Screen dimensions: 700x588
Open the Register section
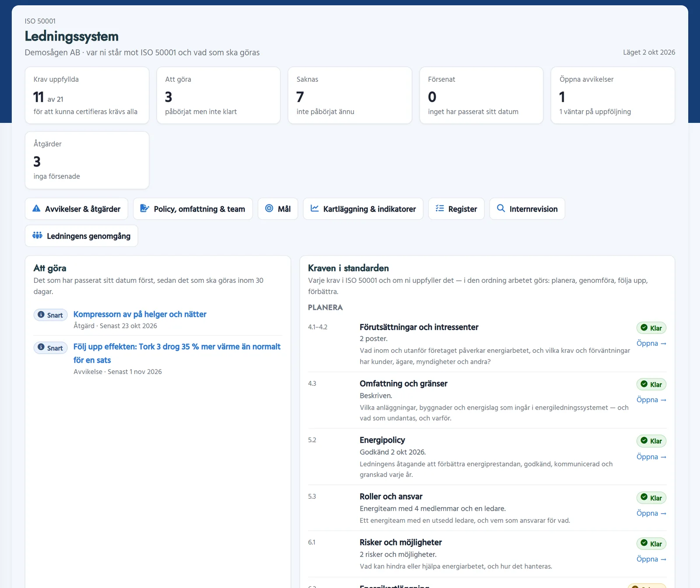coord(456,209)
